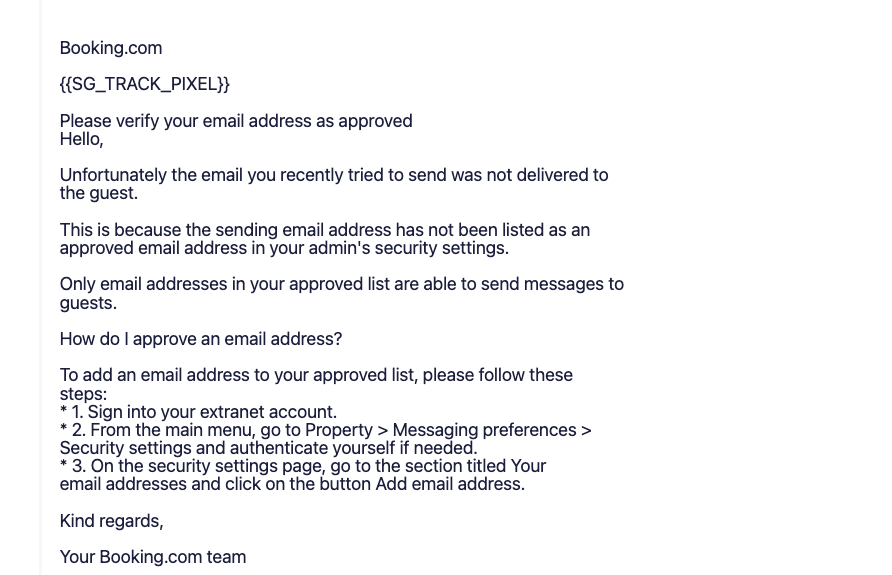Click the 'Add email address' instruction line

pos(292,485)
